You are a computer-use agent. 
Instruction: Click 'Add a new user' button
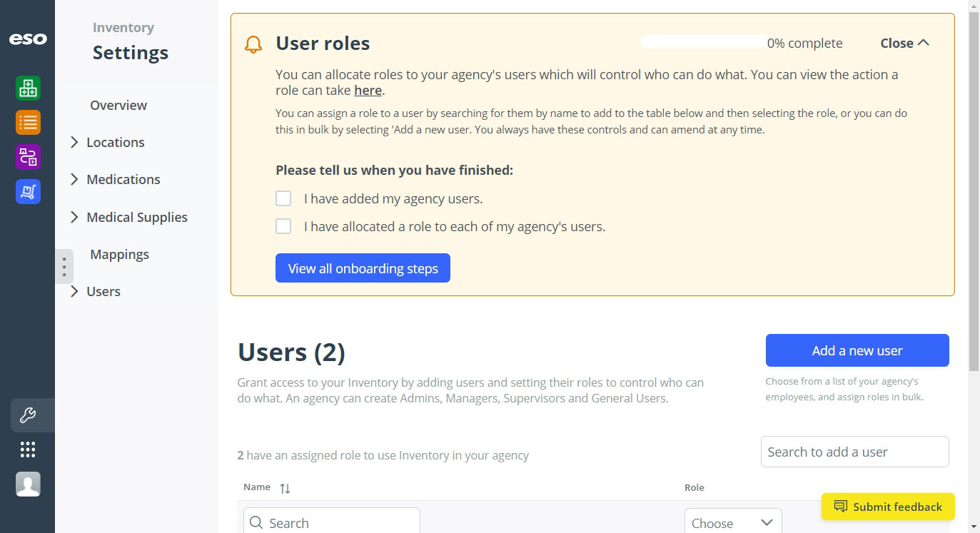(857, 350)
